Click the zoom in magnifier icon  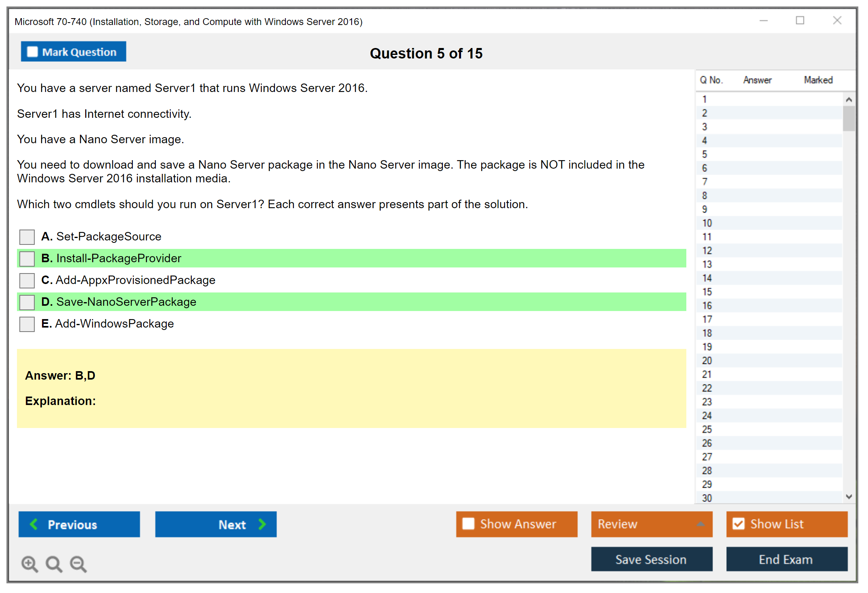tap(29, 564)
